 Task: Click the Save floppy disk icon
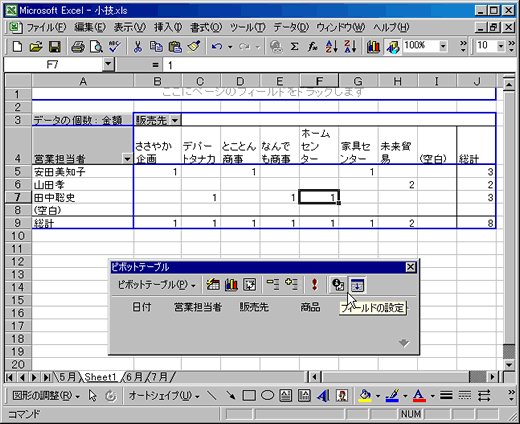pyautogui.click(x=55, y=47)
